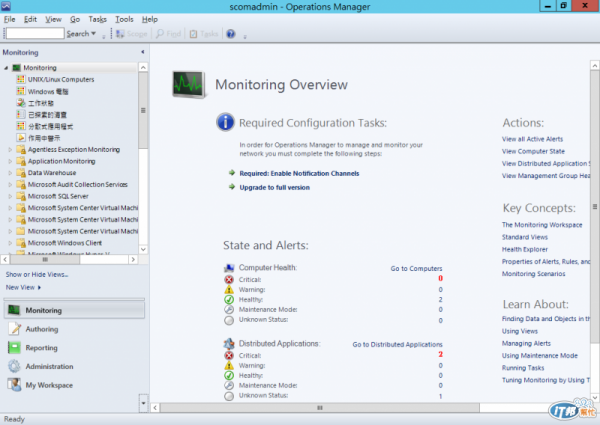
Task: Open the workspace buttons configure dropdown
Action: 143,403
